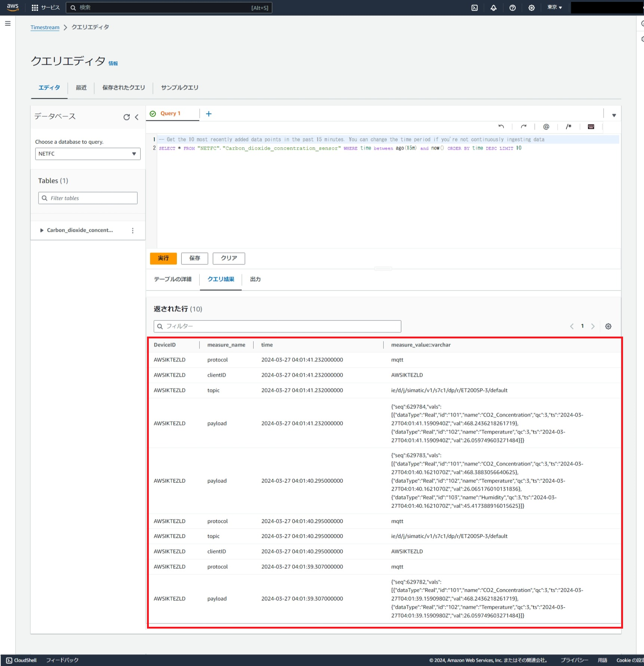
Task: Open keyboard shortcuts for the editor
Action: 591,126
